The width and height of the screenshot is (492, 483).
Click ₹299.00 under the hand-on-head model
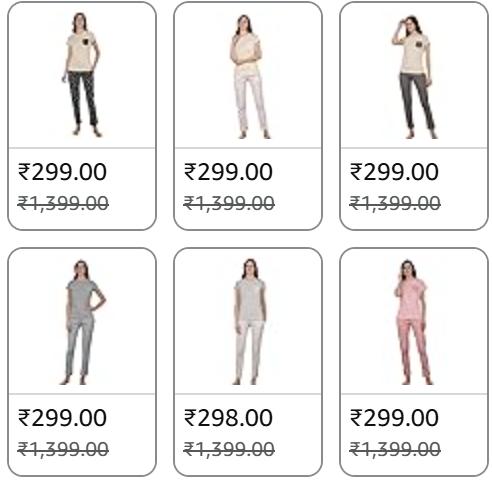pyautogui.click(x=394, y=172)
